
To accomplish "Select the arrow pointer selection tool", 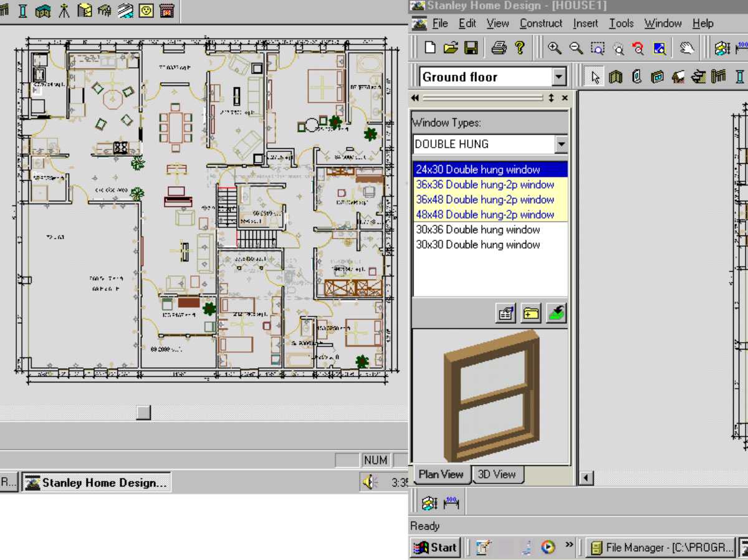I will [595, 77].
